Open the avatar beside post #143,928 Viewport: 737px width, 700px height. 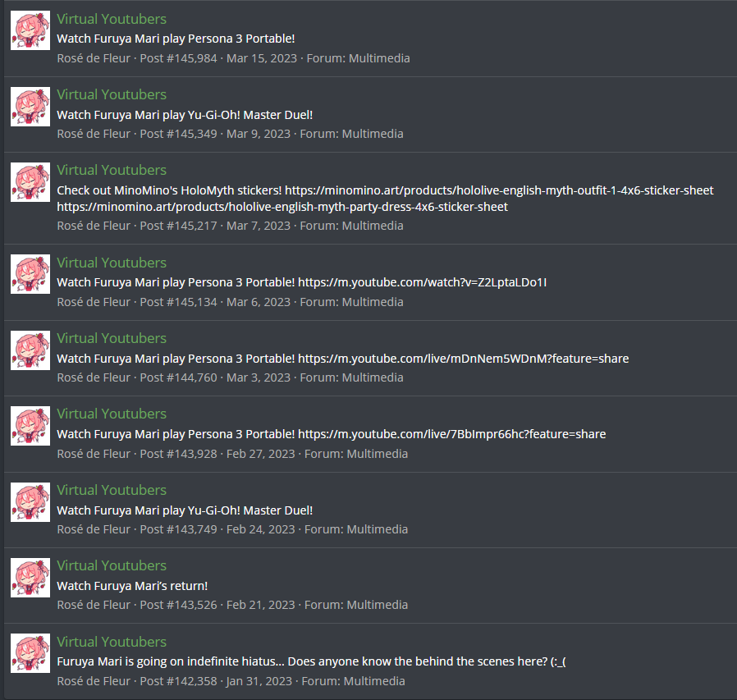tap(30, 426)
